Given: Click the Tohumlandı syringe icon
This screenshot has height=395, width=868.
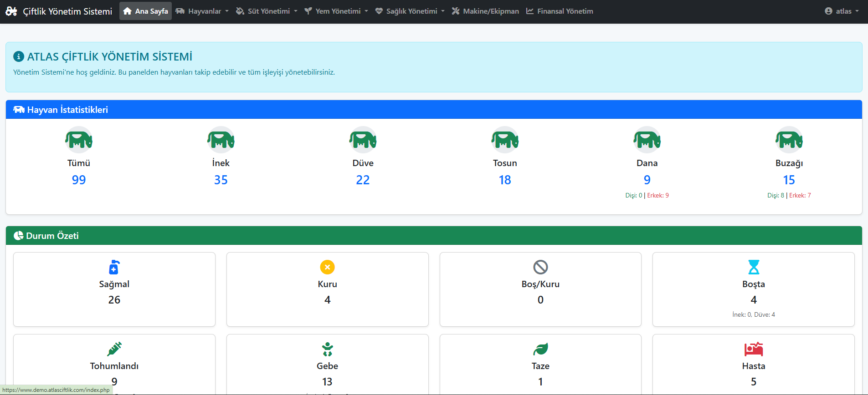Looking at the screenshot, I should pos(114,349).
